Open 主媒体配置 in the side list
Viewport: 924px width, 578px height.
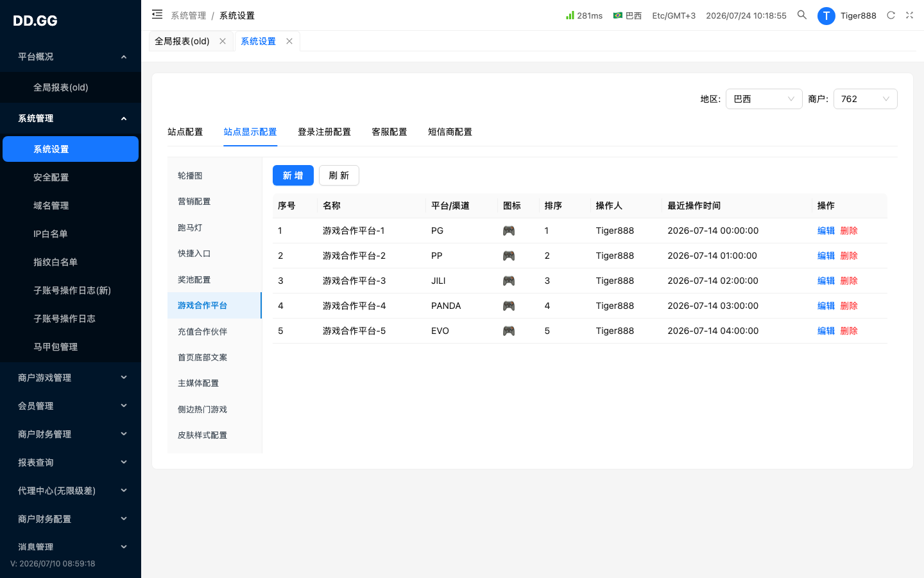[214, 383]
